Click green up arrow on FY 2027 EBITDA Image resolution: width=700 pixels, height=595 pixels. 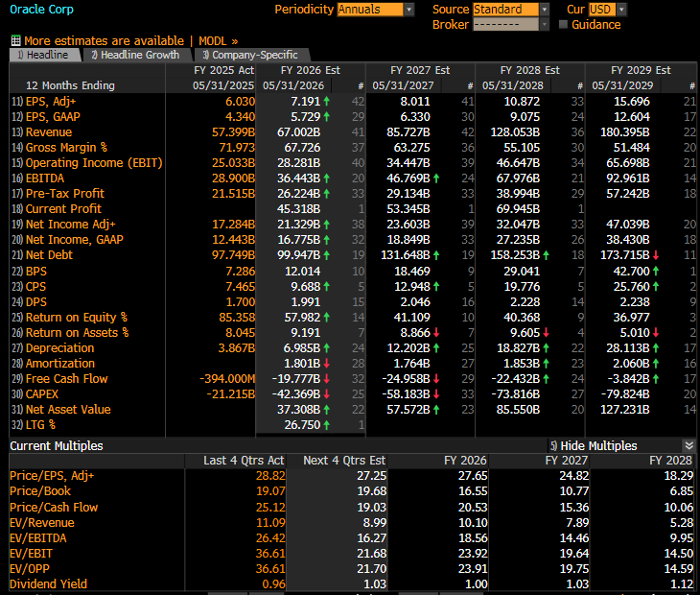(437, 178)
